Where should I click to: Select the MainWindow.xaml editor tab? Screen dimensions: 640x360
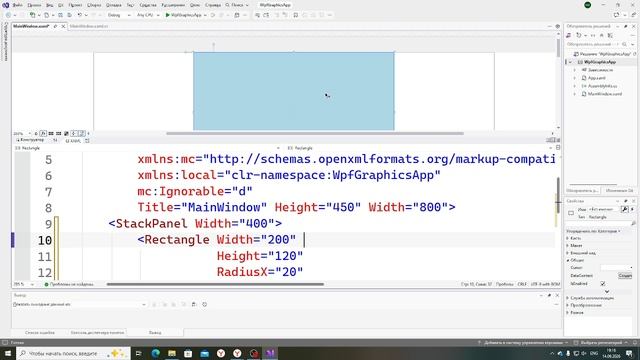point(31,26)
